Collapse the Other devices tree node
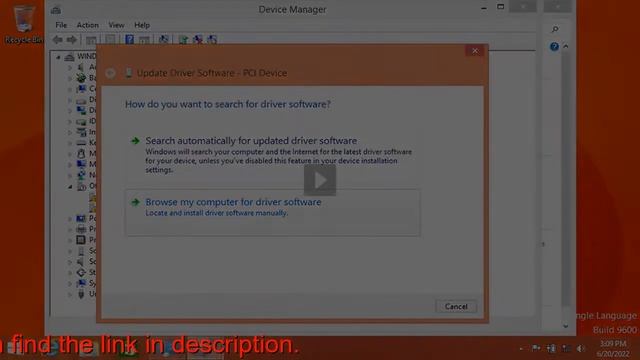Screen dimensions: 640x360 tap(70, 187)
